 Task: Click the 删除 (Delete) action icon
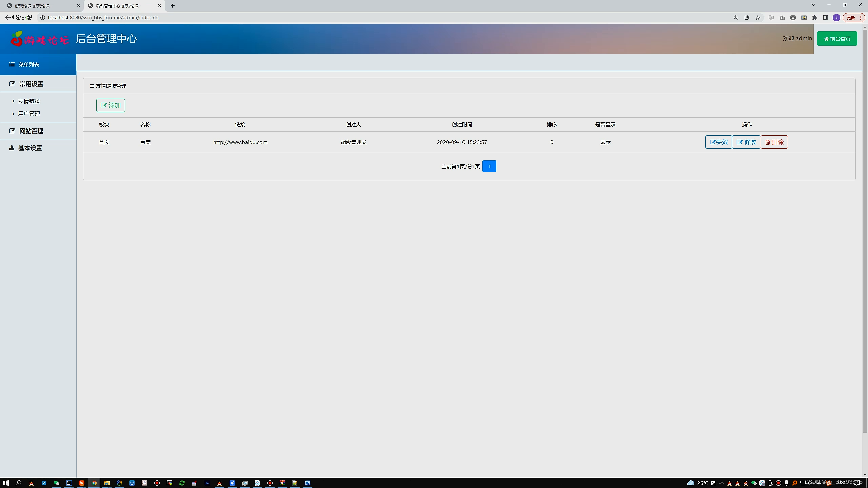[774, 142]
